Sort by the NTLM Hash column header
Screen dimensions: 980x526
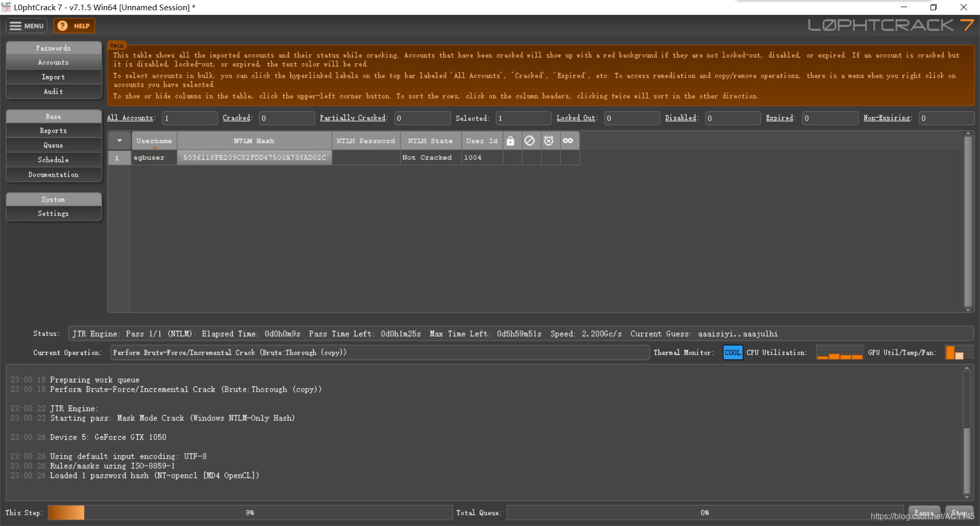pos(254,140)
